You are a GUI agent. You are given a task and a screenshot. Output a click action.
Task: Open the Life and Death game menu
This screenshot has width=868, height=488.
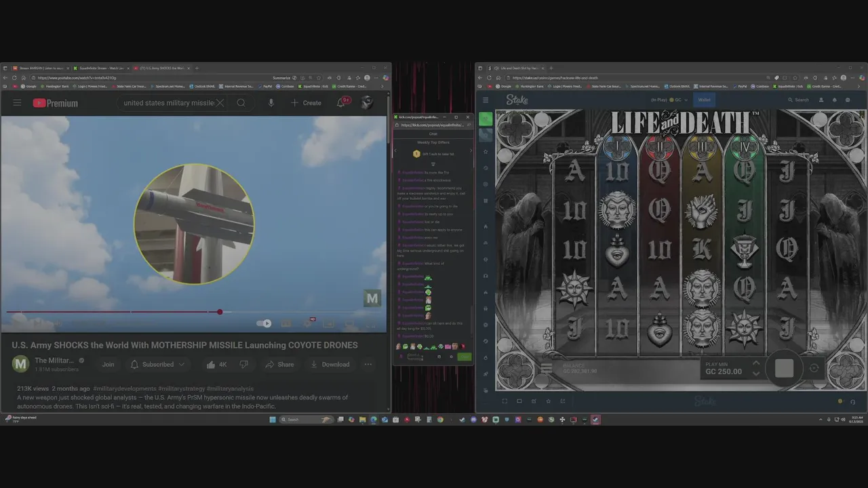pyautogui.click(x=546, y=369)
